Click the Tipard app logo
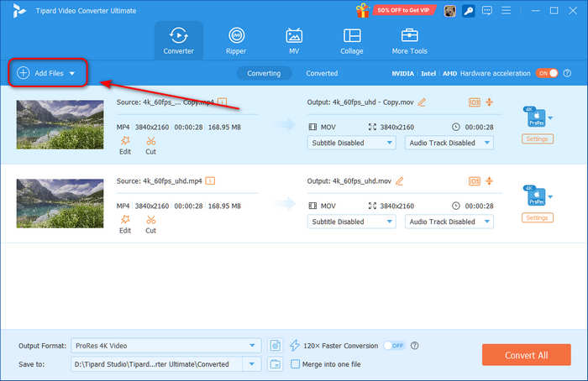588x381 pixels. pyautogui.click(x=18, y=10)
